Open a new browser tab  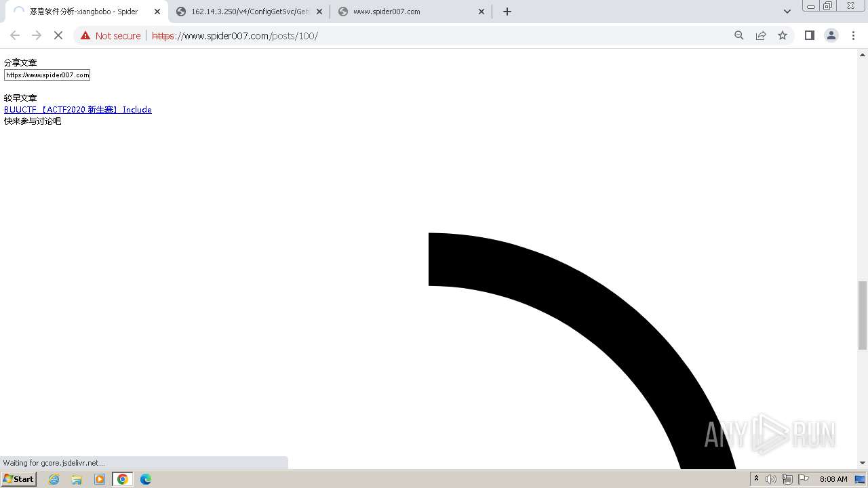(507, 12)
